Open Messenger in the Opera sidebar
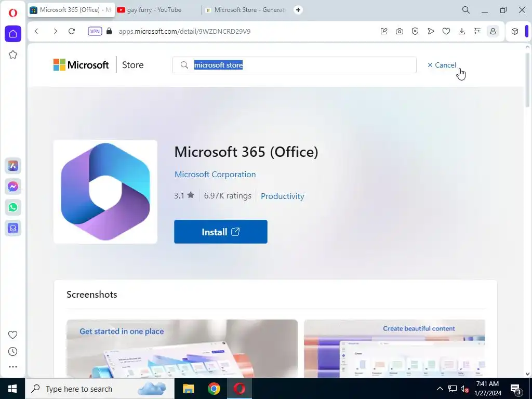532x399 pixels. 13,187
